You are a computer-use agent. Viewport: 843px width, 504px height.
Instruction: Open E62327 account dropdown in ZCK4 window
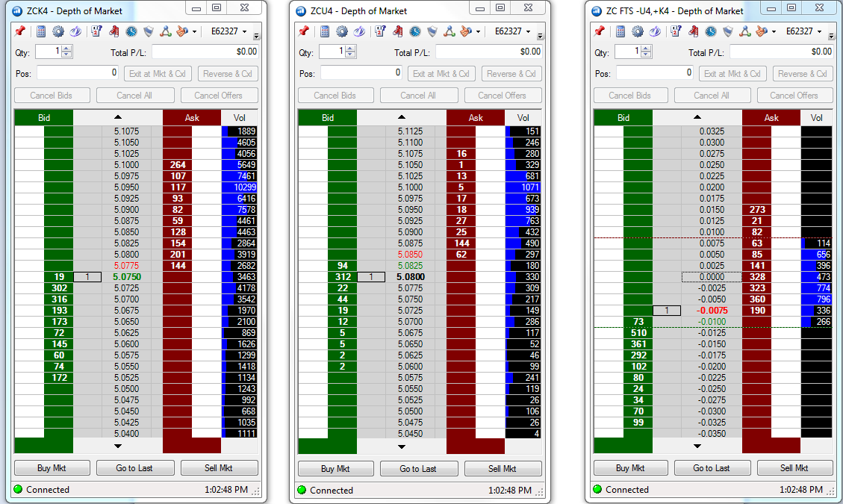tap(228, 31)
